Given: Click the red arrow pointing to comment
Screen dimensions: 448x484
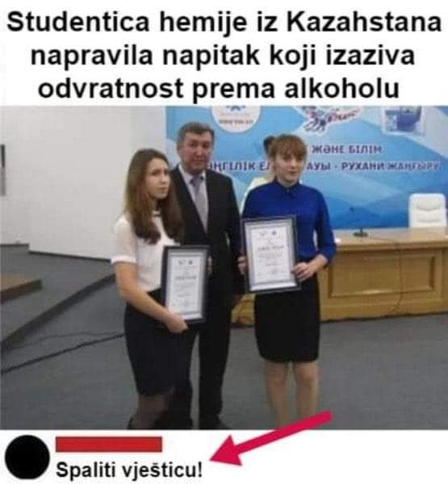Looking at the screenshot, I should tap(271, 438).
